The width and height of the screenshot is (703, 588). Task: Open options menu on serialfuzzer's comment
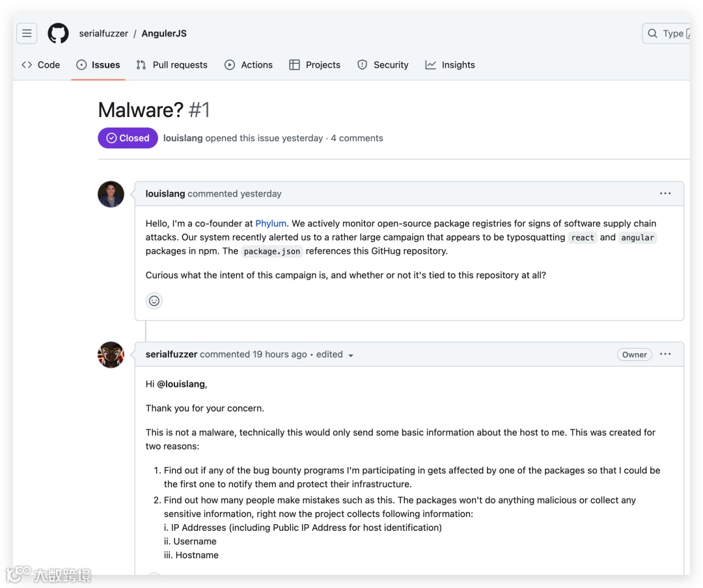pyautogui.click(x=665, y=354)
